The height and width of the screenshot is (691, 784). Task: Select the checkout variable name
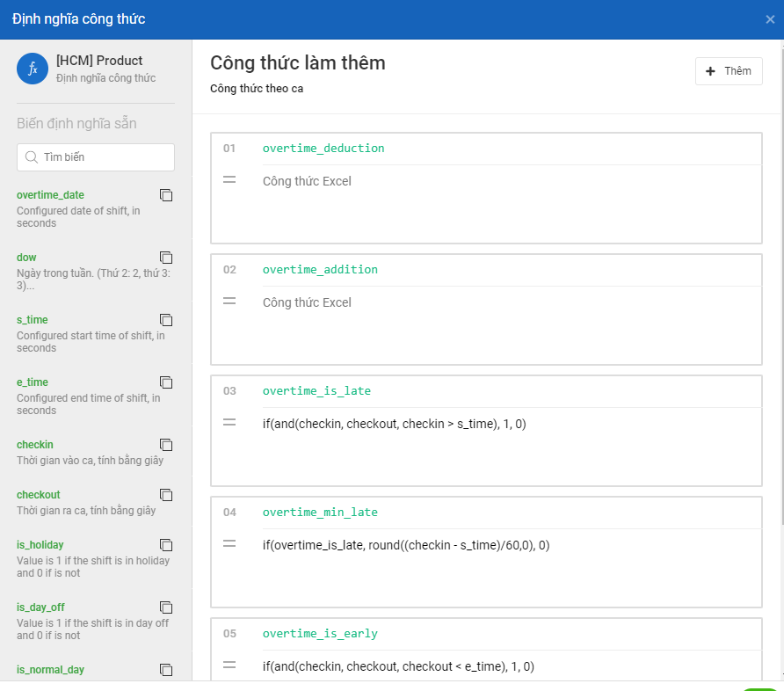(39, 495)
